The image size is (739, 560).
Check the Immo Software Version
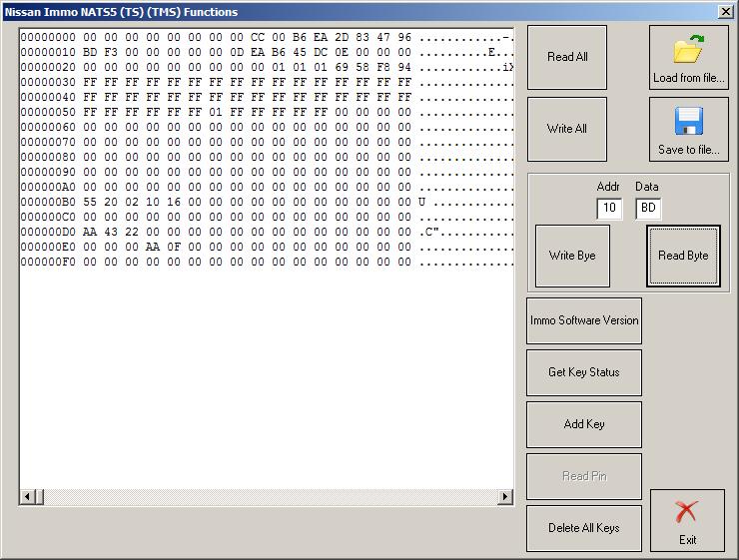[584, 320]
